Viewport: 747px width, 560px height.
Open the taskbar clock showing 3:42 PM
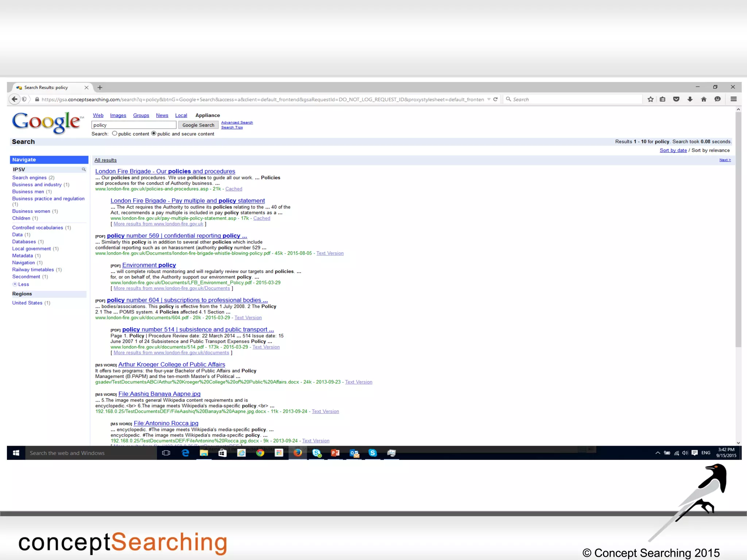(726, 453)
